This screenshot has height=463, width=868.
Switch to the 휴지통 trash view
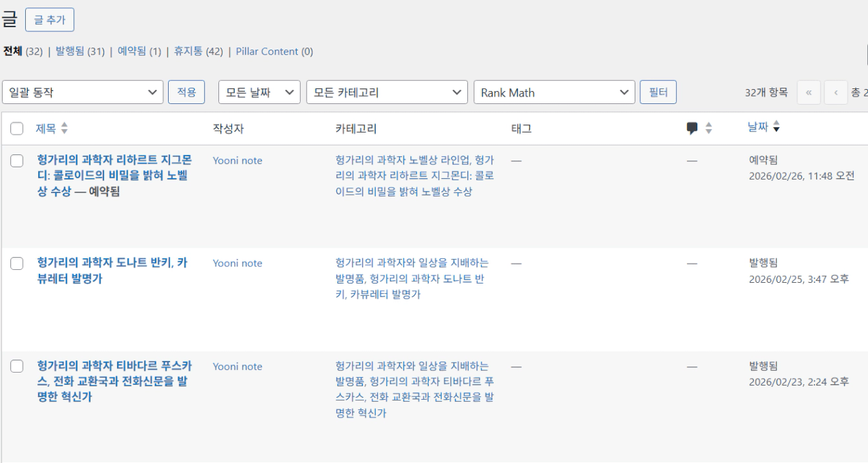pos(188,52)
